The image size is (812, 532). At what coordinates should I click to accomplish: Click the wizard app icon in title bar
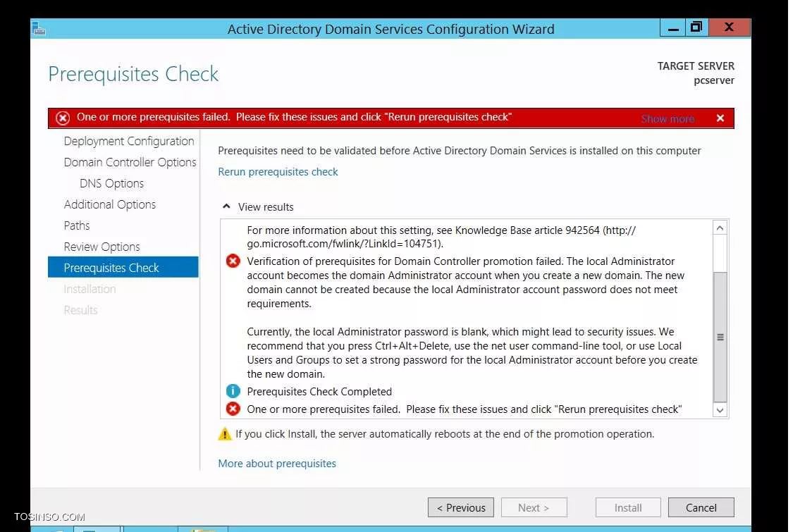click(39, 28)
